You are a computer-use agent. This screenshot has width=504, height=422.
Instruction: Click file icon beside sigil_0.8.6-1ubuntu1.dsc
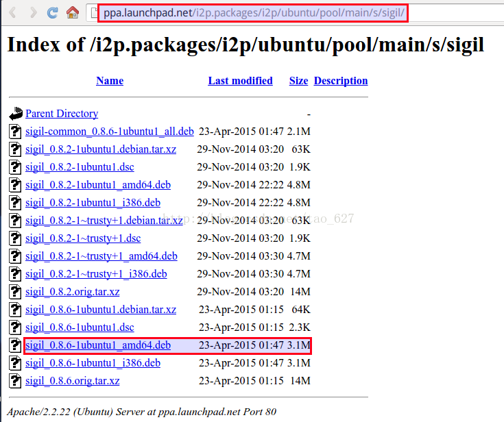pyautogui.click(x=15, y=327)
